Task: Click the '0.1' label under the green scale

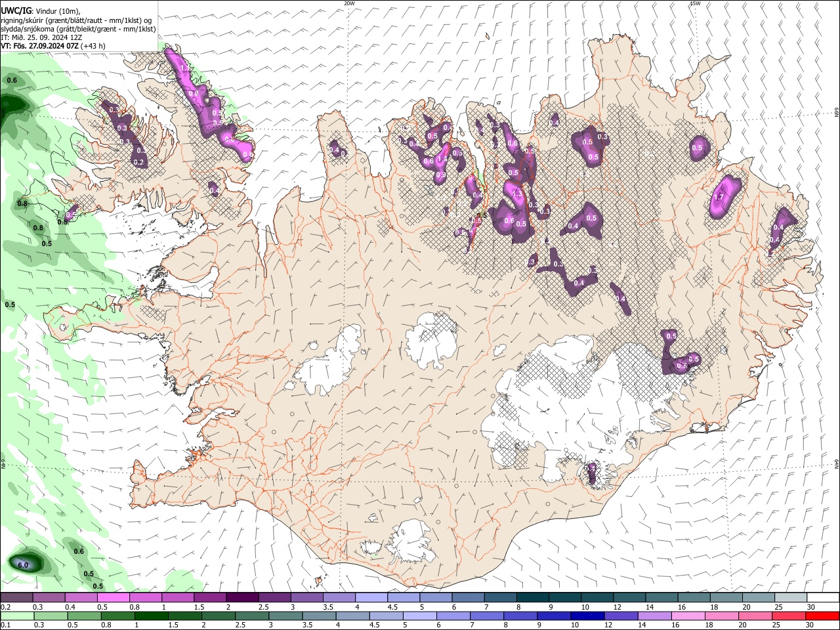Action: (x=5, y=625)
